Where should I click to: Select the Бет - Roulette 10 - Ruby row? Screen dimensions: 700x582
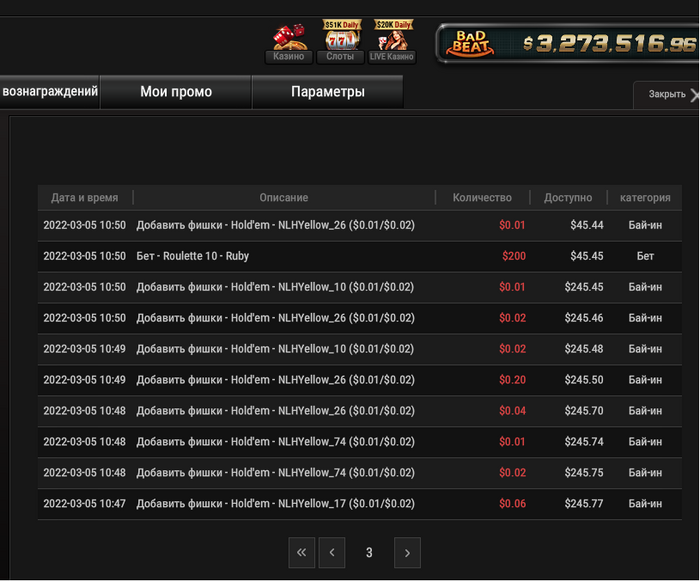[x=360, y=256]
